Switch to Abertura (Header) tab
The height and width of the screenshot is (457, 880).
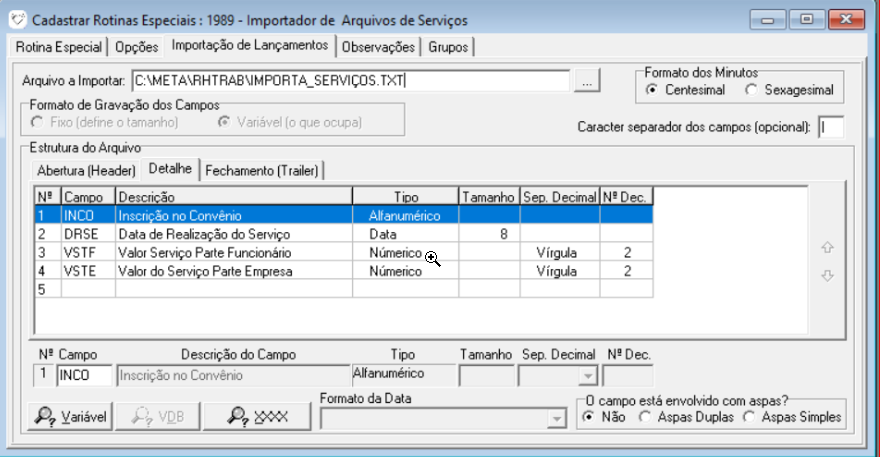click(x=85, y=170)
